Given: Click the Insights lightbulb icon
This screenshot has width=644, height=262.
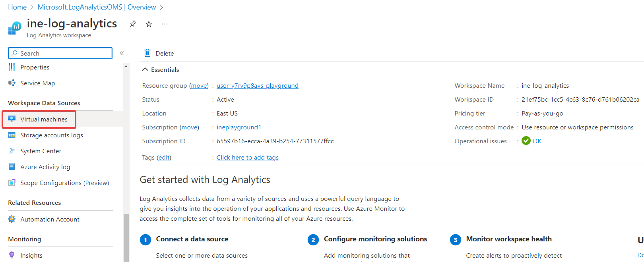Looking at the screenshot, I should (12, 255).
